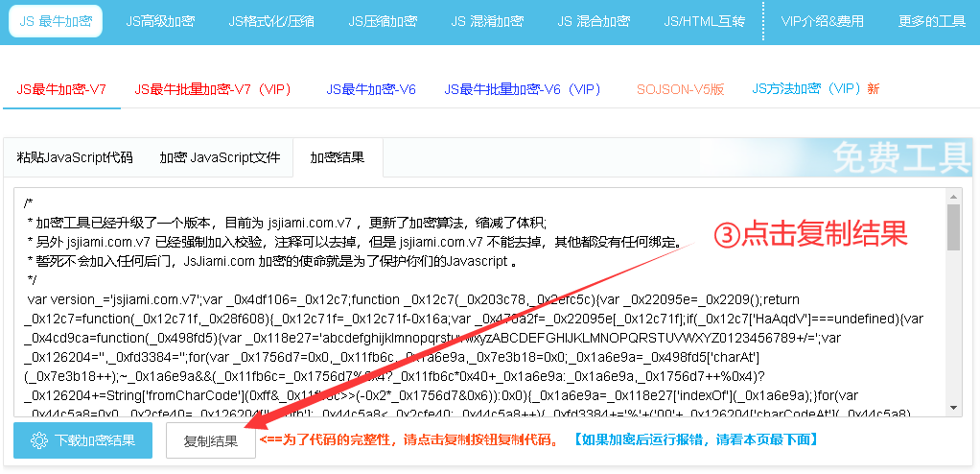Choose JS 混合加密 from navigation bar
The image size is (980, 474).
pos(594,21)
